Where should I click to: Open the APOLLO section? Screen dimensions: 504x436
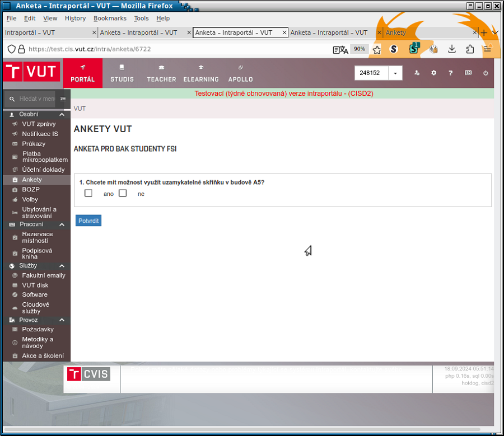click(x=240, y=73)
